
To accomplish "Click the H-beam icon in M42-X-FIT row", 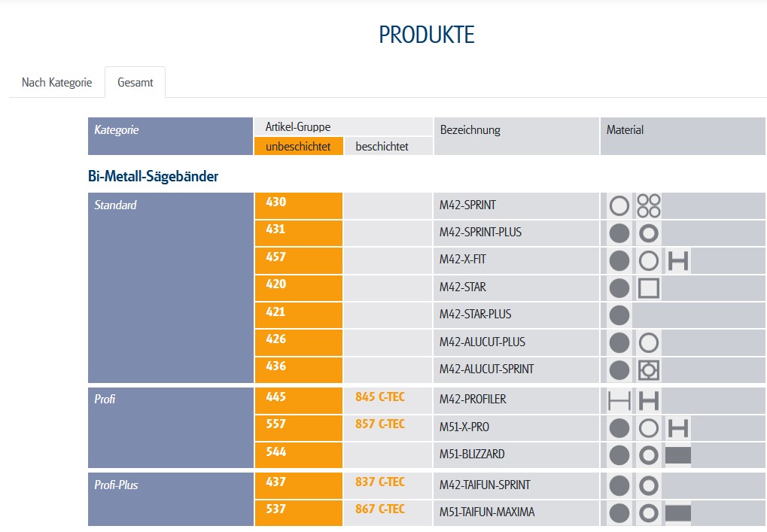I will pyautogui.click(x=678, y=261).
